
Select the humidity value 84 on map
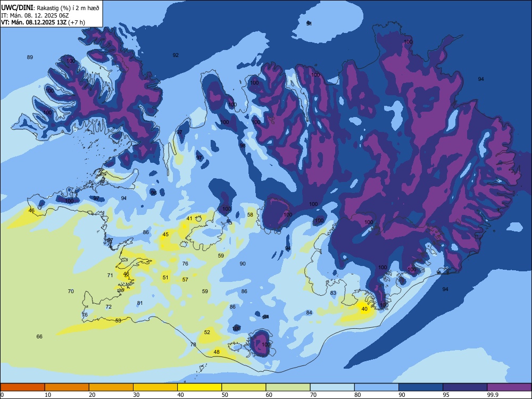pos(309,313)
